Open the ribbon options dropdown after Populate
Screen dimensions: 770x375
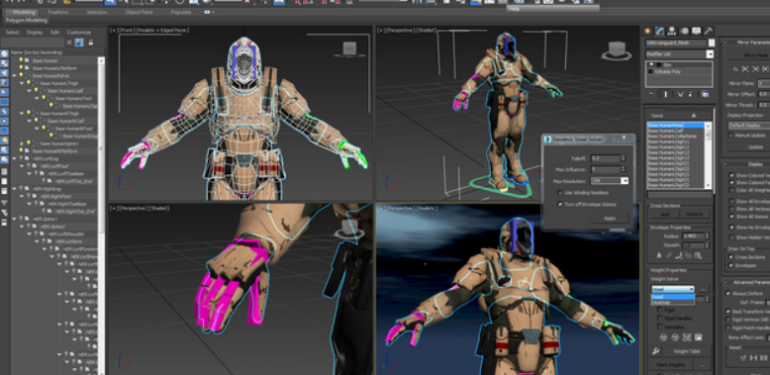pos(209,12)
